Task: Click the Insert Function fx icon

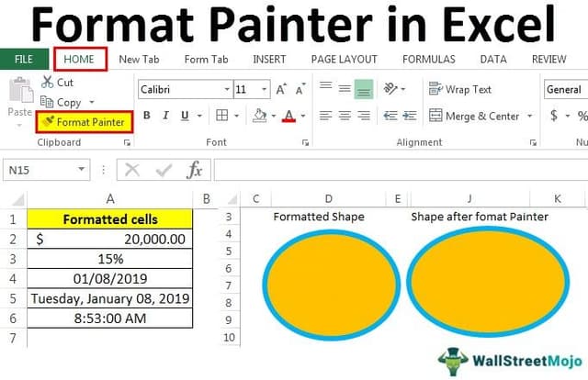Action: pos(194,170)
